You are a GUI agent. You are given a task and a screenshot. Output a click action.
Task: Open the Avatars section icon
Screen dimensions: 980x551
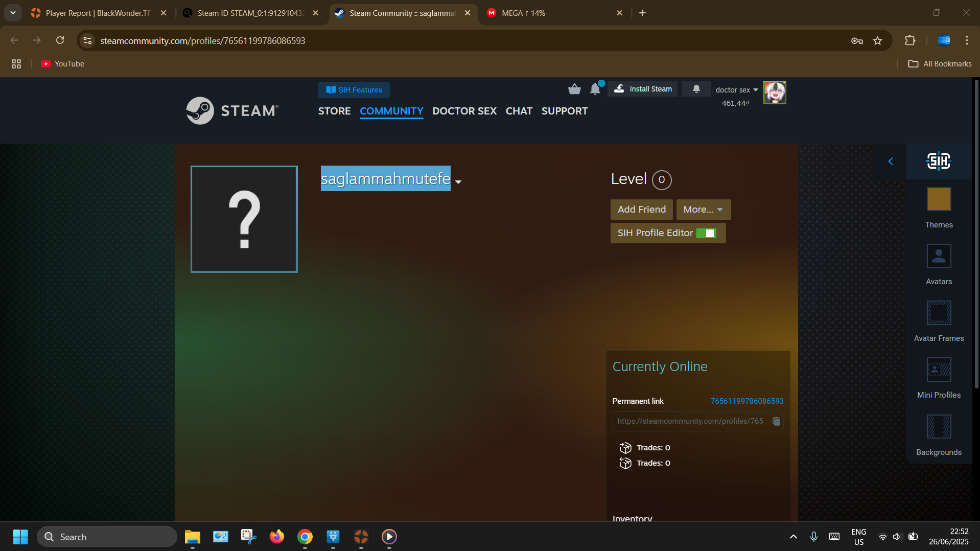[939, 256]
